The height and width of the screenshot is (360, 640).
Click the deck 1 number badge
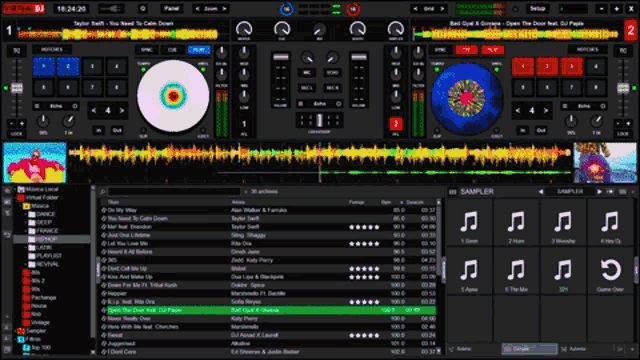click(9, 31)
